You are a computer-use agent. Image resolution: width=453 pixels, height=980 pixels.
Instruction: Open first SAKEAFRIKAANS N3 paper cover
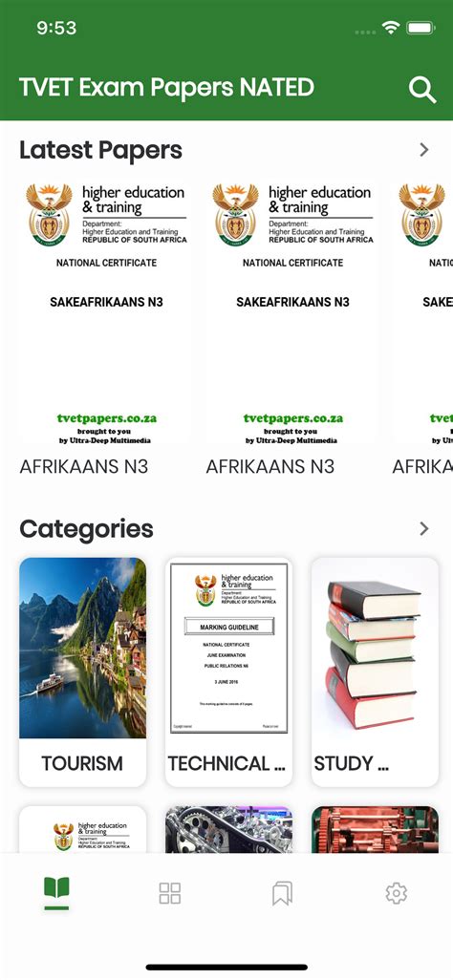click(x=106, y=313)
